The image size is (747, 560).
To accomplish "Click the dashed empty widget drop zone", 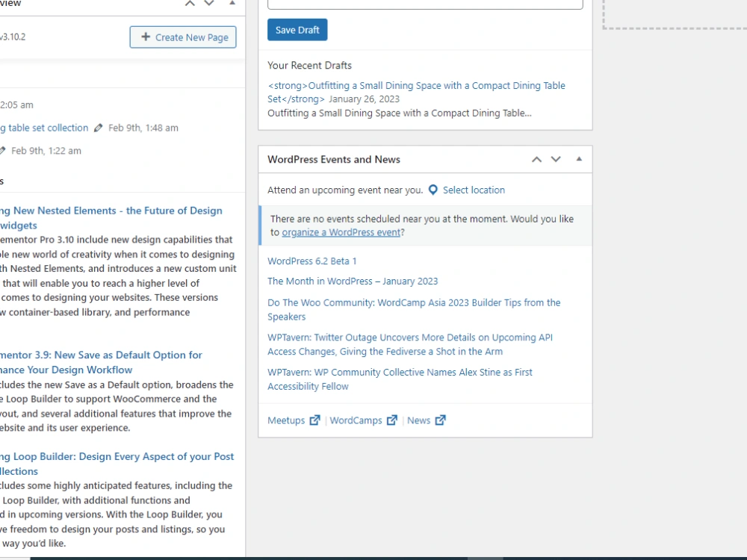I will (x=675, y=15).
